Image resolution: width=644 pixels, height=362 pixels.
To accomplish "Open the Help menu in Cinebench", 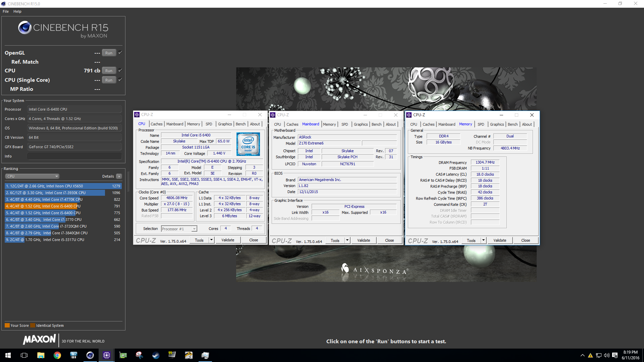I will tap(17, 11).
